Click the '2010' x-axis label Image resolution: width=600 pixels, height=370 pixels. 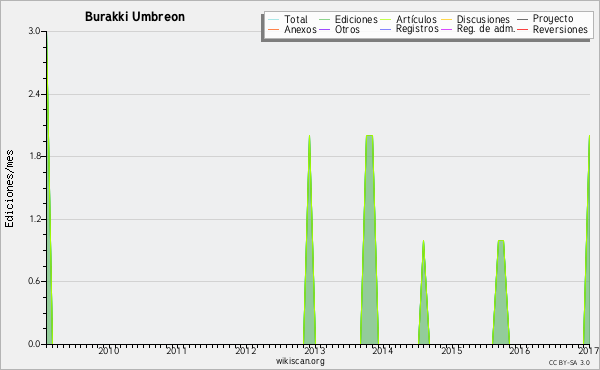click(109, 350)
